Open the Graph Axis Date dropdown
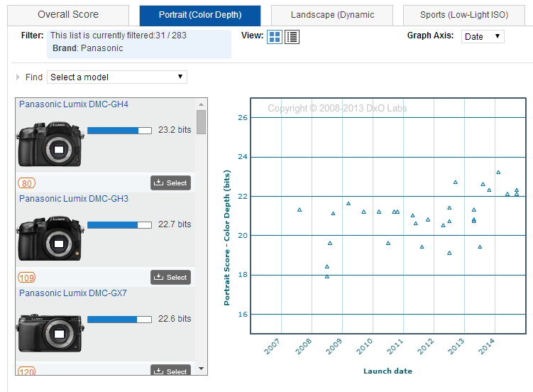The image size is (533, 392). tap(483, 36)
